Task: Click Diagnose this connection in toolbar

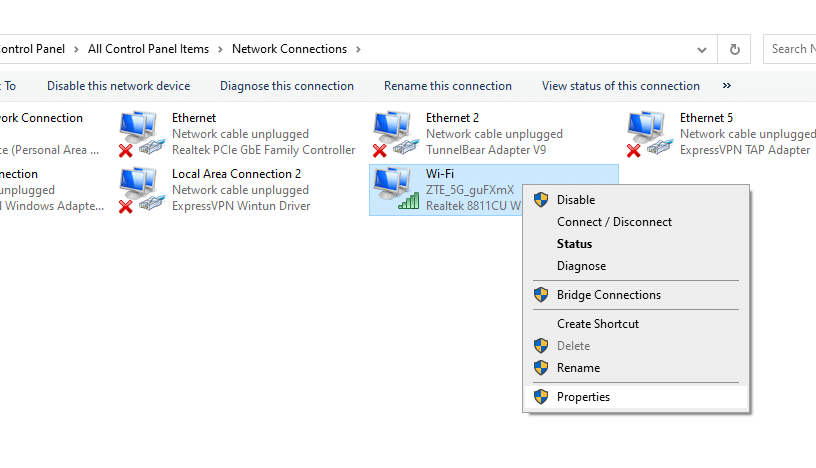Action: coord(287,86)
